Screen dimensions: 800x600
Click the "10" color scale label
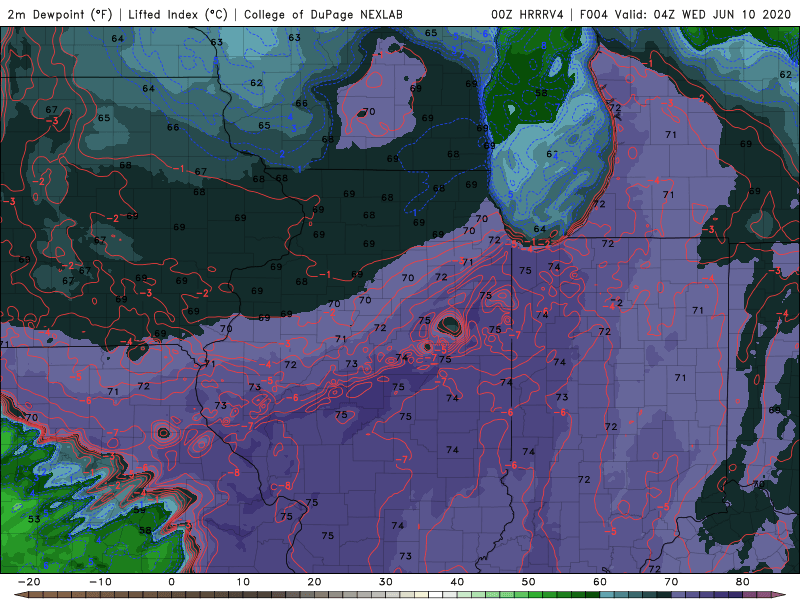coord(243,582)
